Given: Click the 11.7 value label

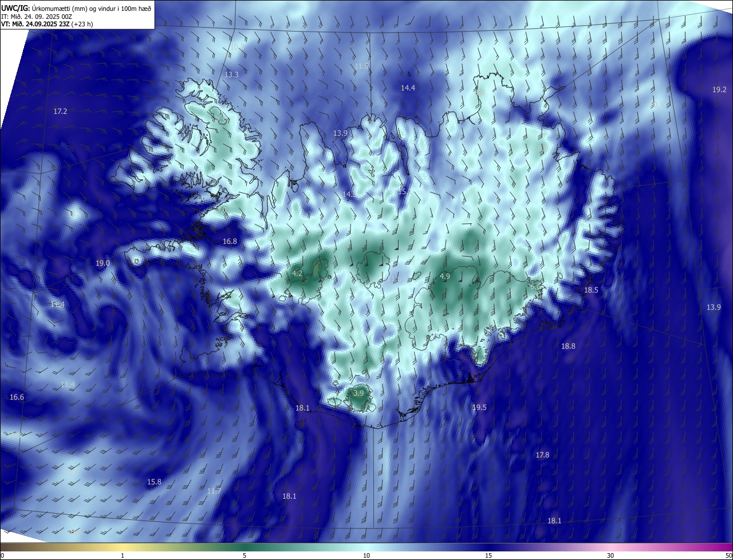Looking at the screenshot, I should click(x=214, y=491).
